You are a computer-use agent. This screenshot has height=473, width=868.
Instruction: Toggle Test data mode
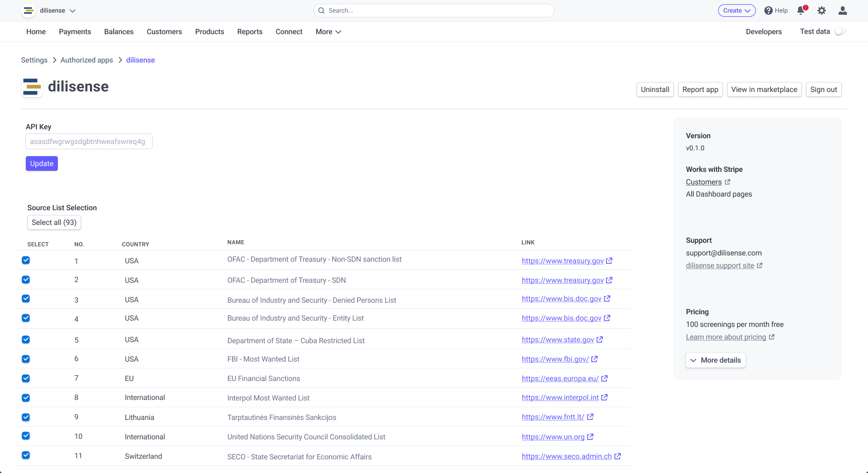(x=840, y=32)
